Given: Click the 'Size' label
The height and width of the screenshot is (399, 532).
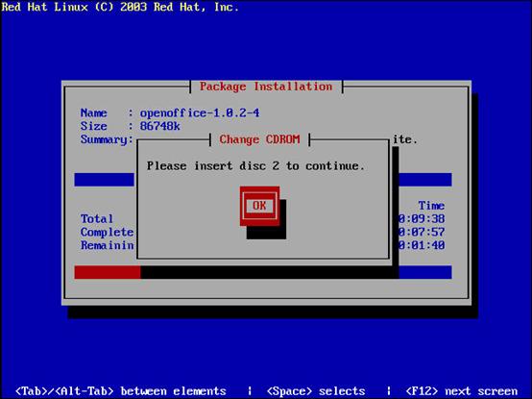Looking at the screenshot, I should click(94, 126).
